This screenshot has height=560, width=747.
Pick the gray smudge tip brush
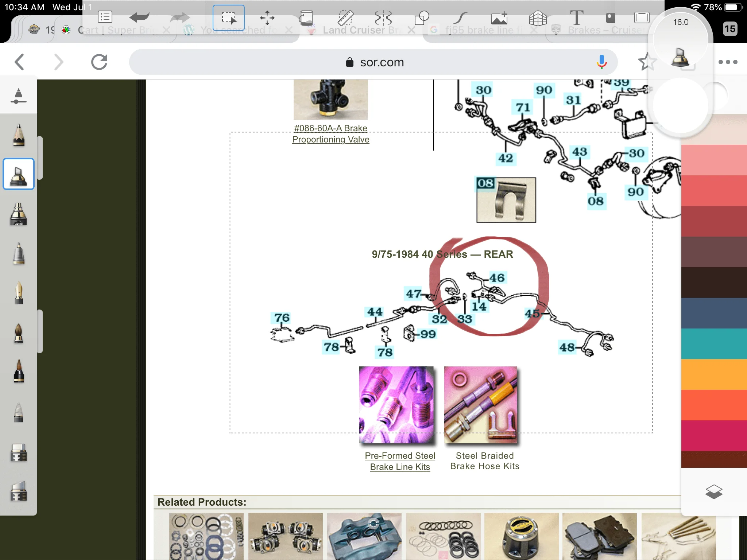tap(18, 412)
